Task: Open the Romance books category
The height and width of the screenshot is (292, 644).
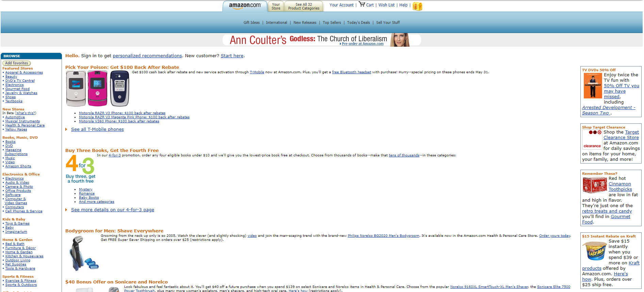Action: pyautogui.click(x=87, y=194)
